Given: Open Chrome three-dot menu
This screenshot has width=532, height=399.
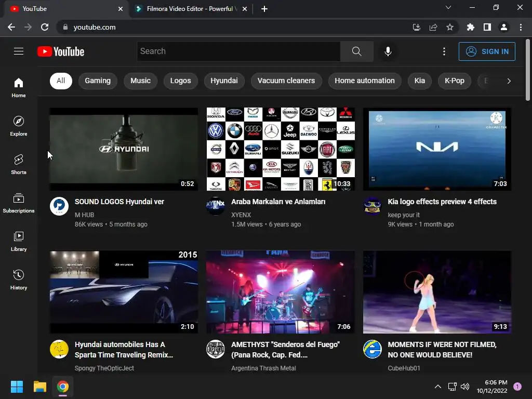Looking at the screenshot, I should 521,27.
